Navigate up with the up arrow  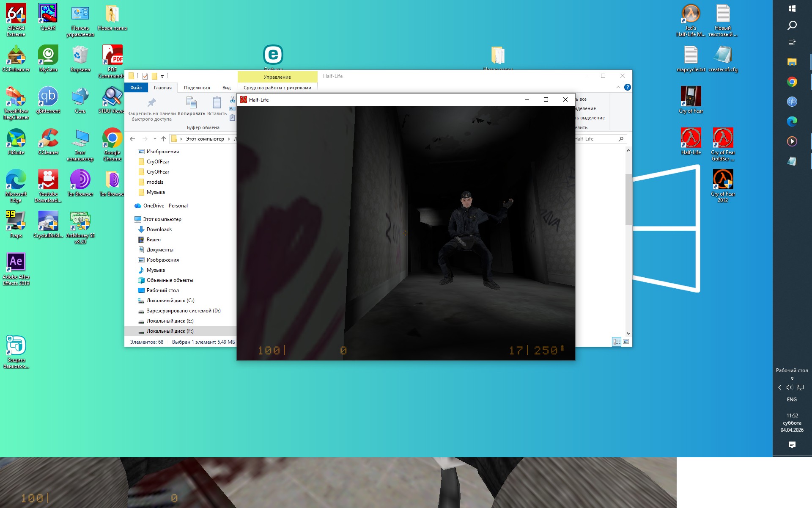(164, 139)
